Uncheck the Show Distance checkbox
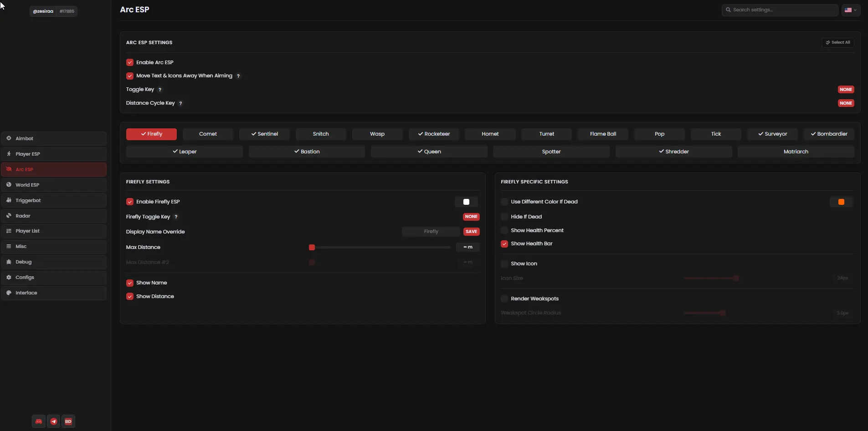Screen dimensions: 868x431 click(x=130, y=296)
